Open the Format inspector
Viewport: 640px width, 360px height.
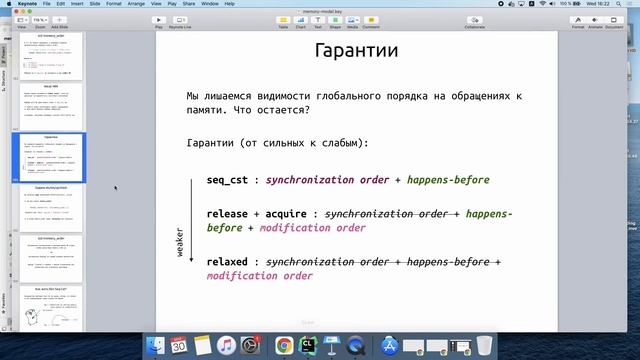point(578,20)
